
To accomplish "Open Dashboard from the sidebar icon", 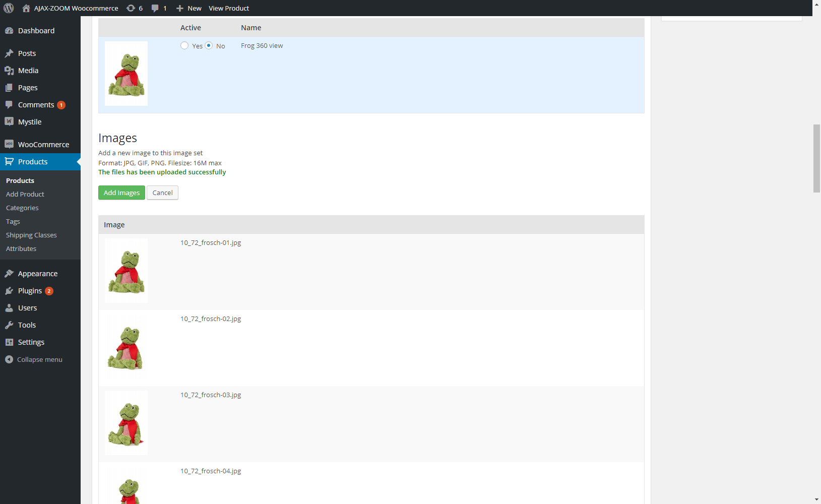I will click(9, 31).
